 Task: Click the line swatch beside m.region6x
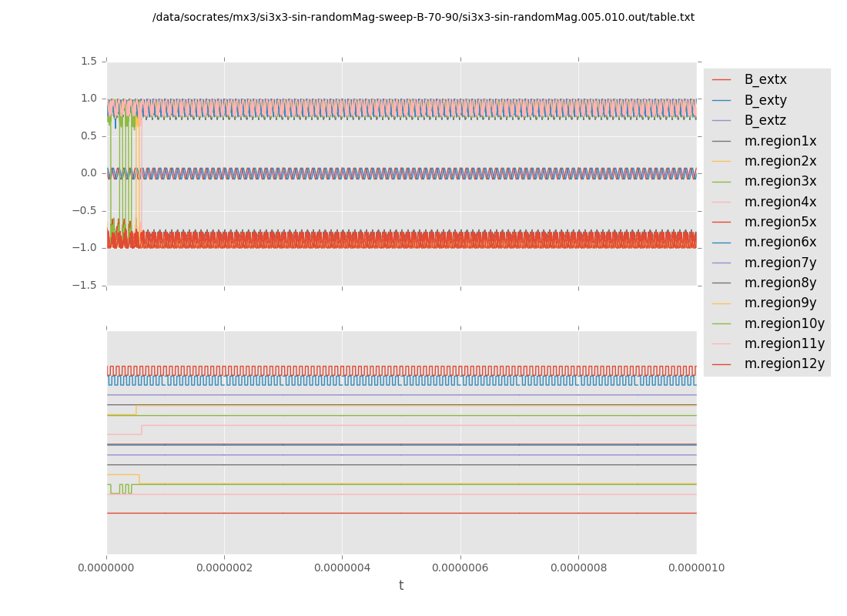coord(721,242)
